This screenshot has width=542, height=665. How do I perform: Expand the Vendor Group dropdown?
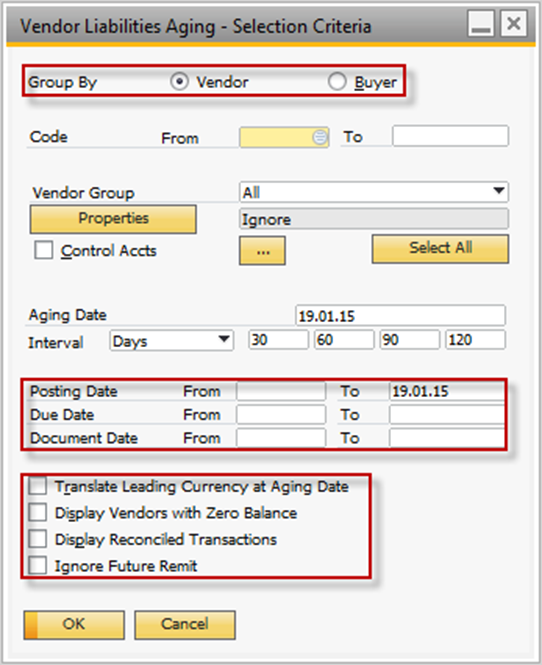[x=499, y=192]
